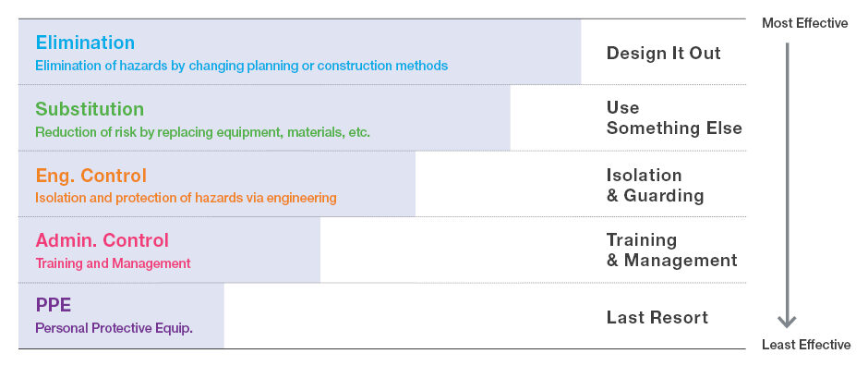Screen dimensions: 868x366
Task: Click the Personal Protective Equip. subtitle
Action: coord(114,328)
